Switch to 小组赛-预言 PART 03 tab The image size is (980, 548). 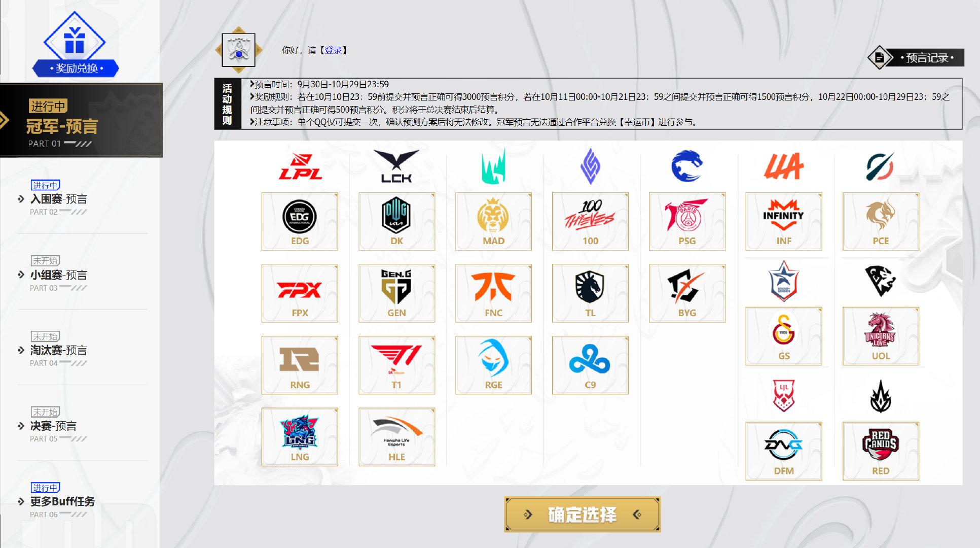tap(58, 275)
